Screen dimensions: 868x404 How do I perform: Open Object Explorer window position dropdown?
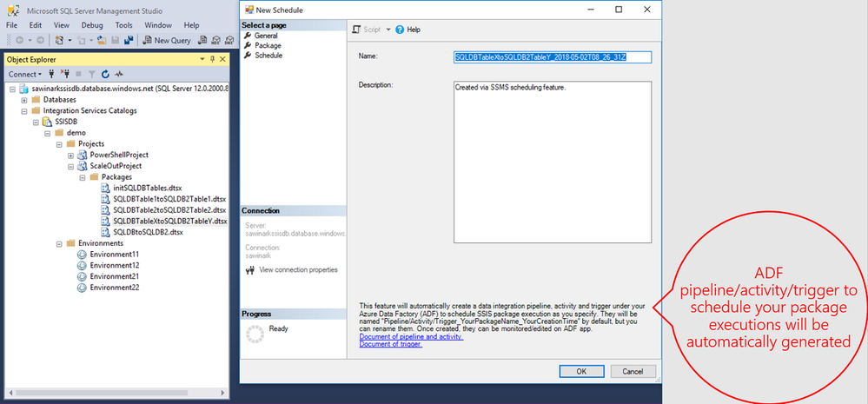pos(202,59)
